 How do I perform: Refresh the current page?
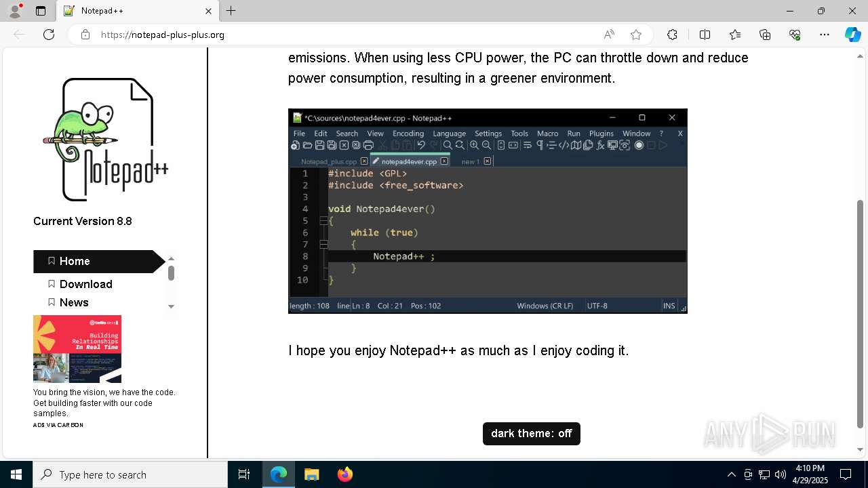(49, 35)
